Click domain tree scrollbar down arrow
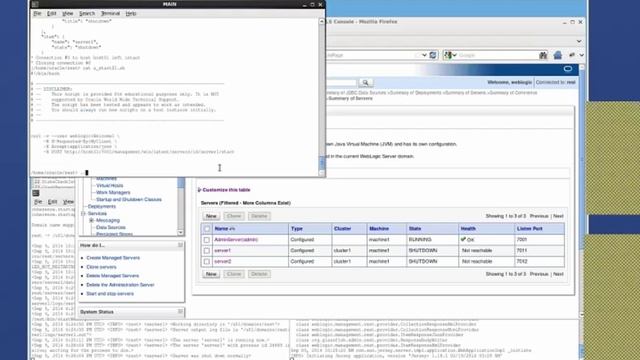 coord(180,232)
